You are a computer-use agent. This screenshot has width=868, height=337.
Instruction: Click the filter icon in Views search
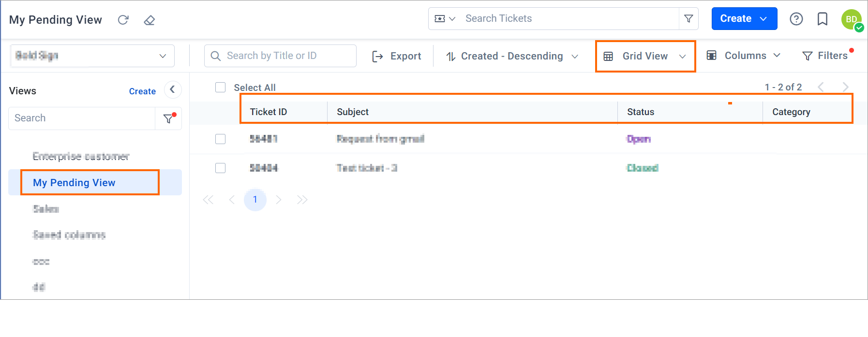(168, 118)
